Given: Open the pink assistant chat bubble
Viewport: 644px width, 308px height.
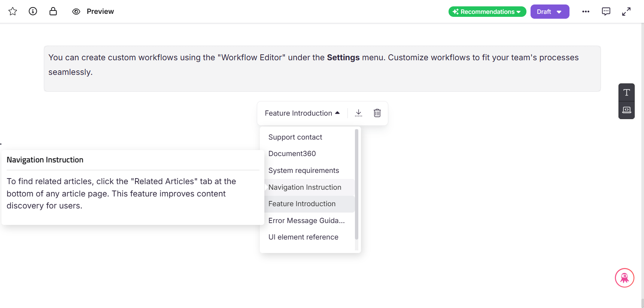Looking at the screenshot, I should coord(624,278).
